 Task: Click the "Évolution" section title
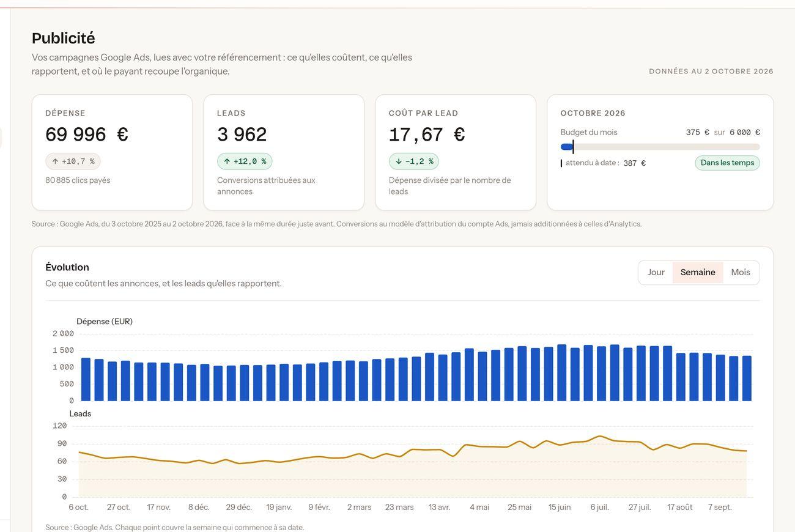pyautogui.click(x=67, y=267)
